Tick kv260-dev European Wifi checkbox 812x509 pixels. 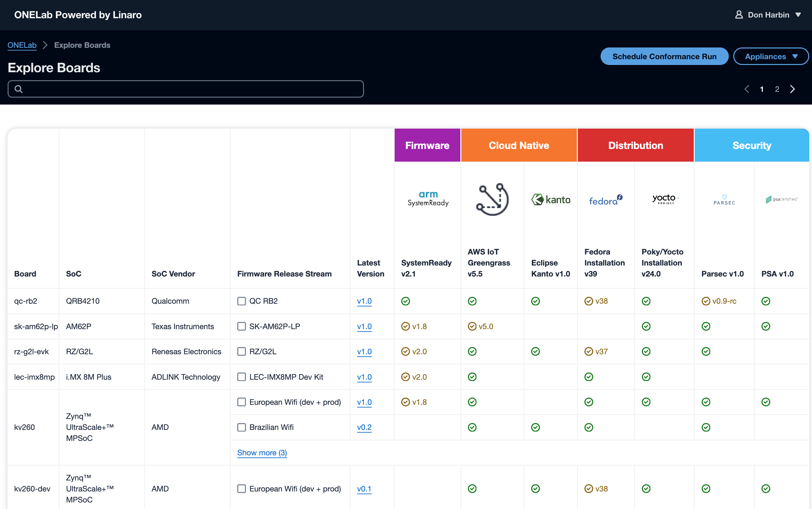pos(242,489)
